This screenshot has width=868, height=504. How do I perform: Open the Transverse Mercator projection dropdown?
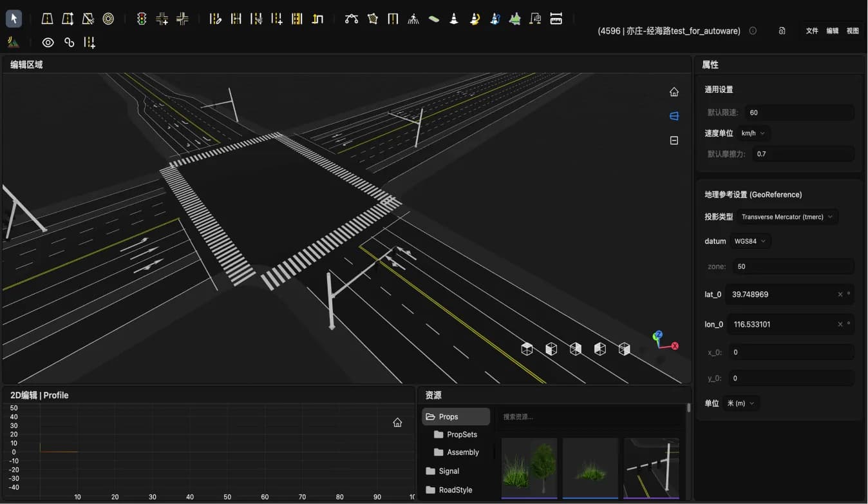tap(787, 217)
